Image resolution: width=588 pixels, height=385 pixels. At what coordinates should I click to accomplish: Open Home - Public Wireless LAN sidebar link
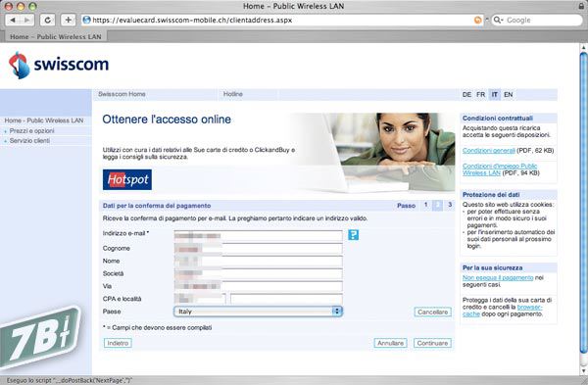(44, 120)
